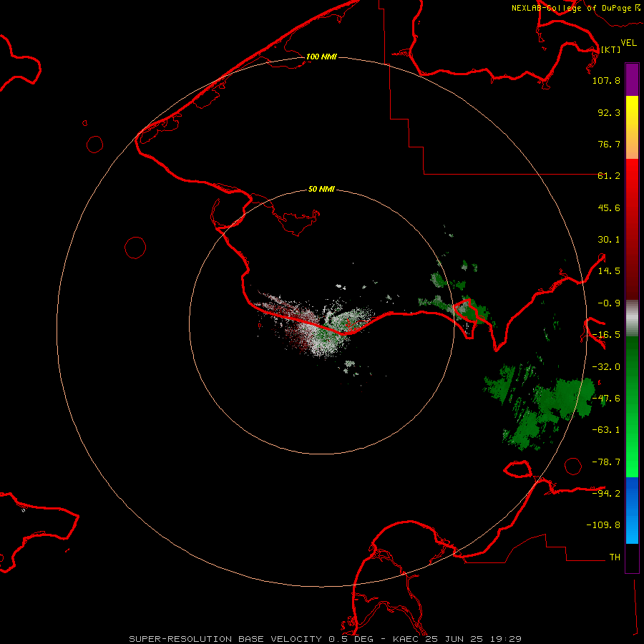This screenshot has width=644, height=644.
Task: Click the 92.3 velocity scale value
Action: pos(609,112)
